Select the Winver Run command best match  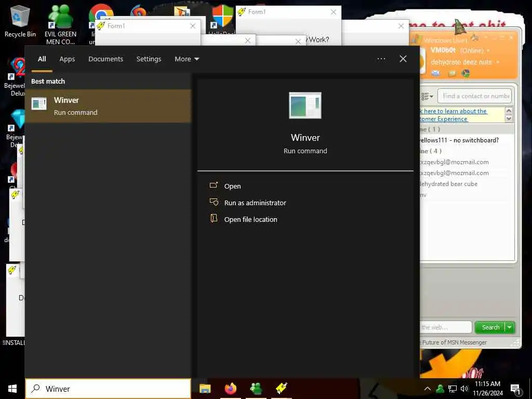pos(108,106)
